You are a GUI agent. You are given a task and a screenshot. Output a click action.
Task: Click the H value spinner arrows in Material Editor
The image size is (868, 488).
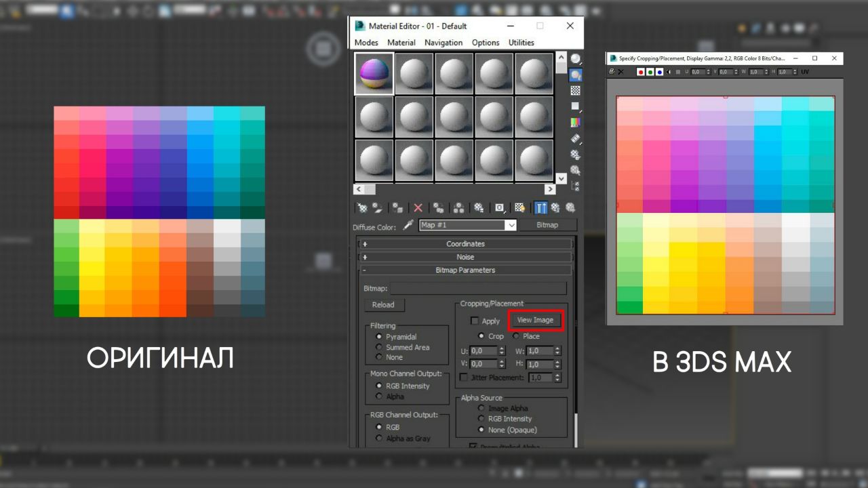pyautogui.click(x=557, y=364)
